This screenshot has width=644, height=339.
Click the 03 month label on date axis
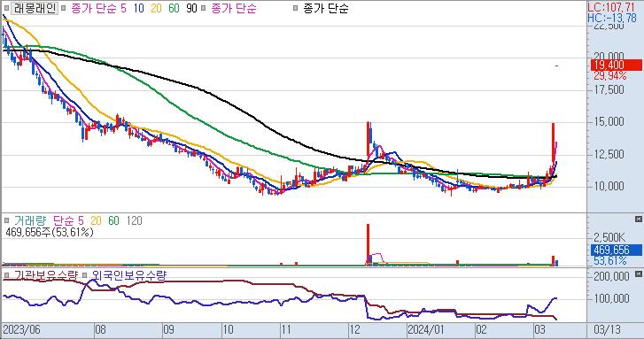click(x=539, y=329)
